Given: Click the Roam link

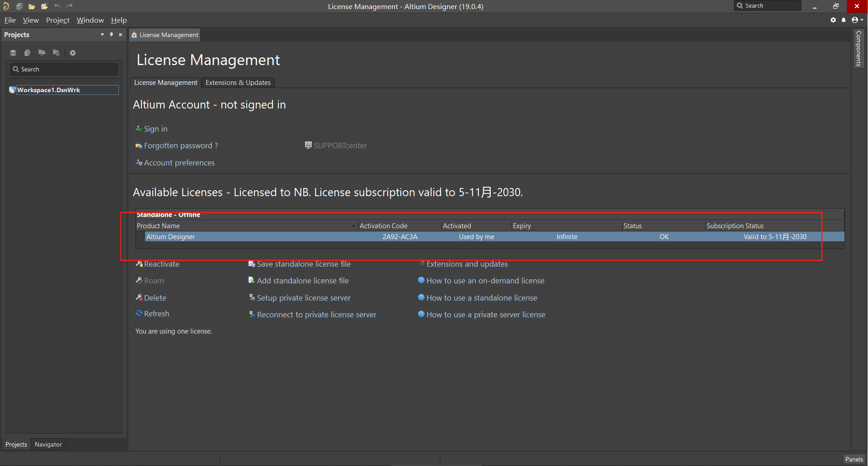Looking at the screenshot, I should click(154, 281).
